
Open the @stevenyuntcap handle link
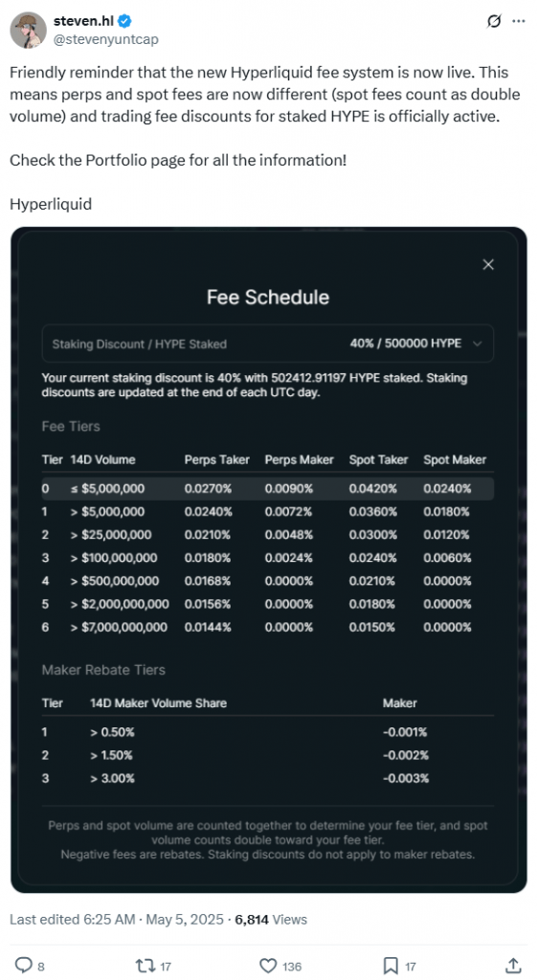pos(105,39)
